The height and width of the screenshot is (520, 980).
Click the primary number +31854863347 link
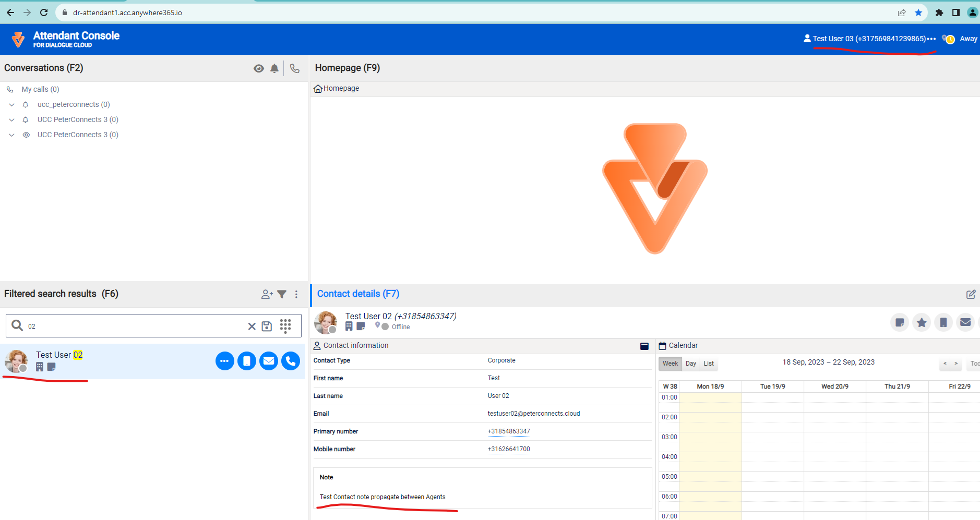509,431
